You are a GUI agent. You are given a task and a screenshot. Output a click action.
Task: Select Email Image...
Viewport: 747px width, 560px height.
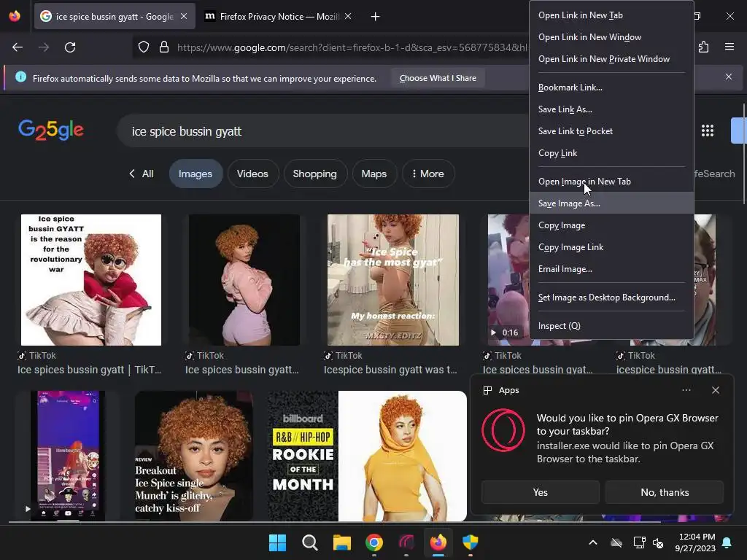(611, 269)
